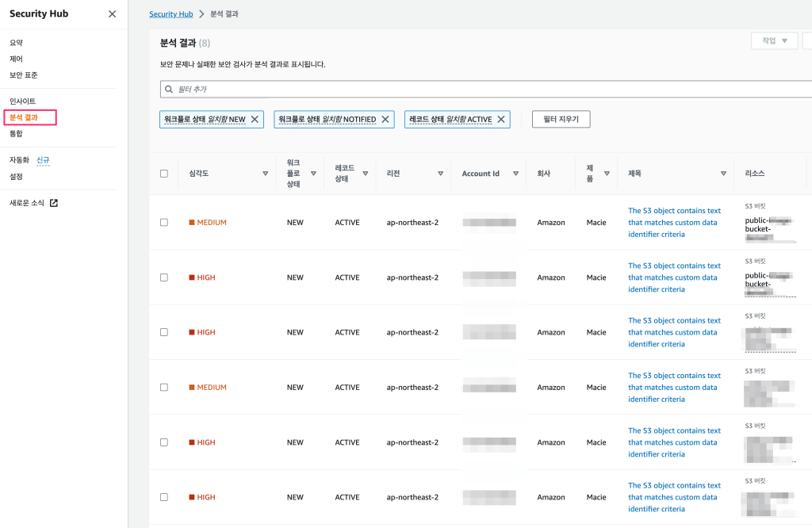Open finding title link in third HIGH row
The image size is (812, 528).
tap(674, 442)
